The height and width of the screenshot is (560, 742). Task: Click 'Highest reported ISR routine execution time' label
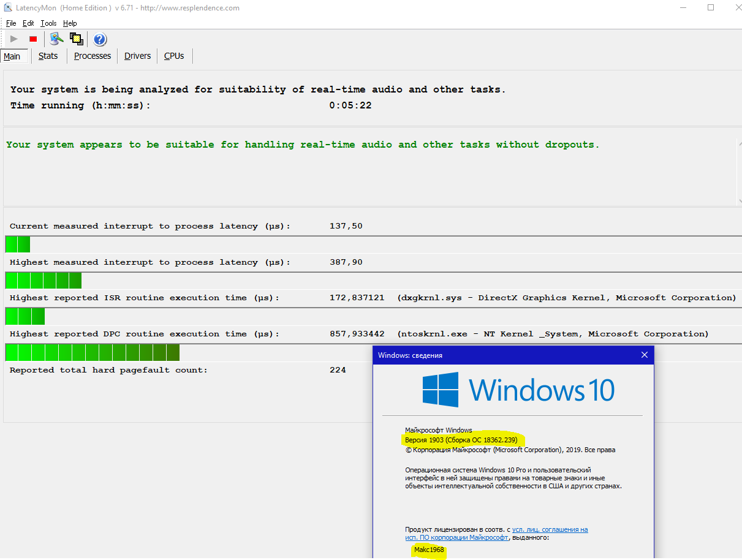pos(145,298)
